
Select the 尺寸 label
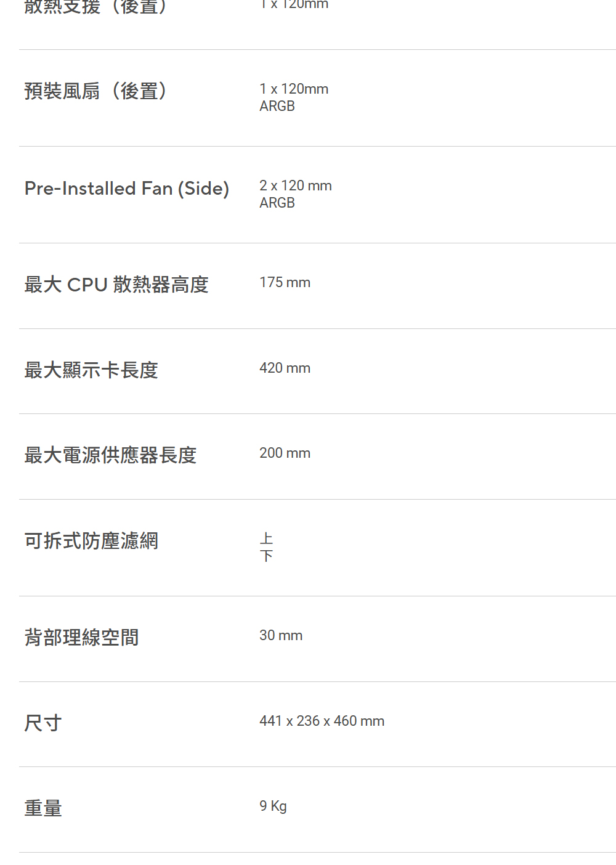(43, 723)
